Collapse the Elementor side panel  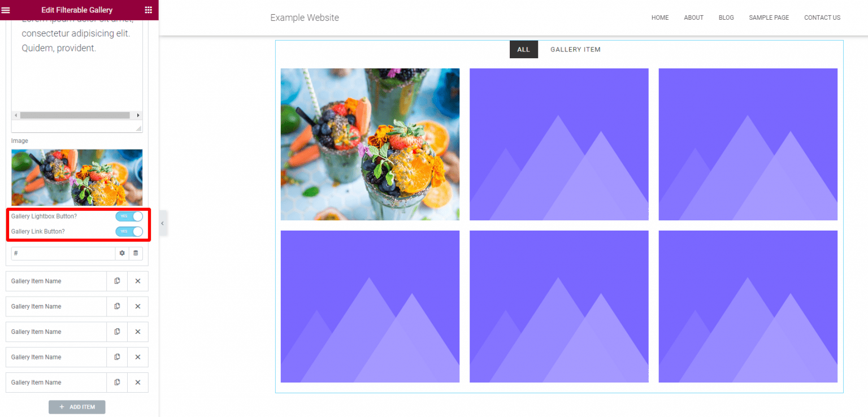point(163,223)
